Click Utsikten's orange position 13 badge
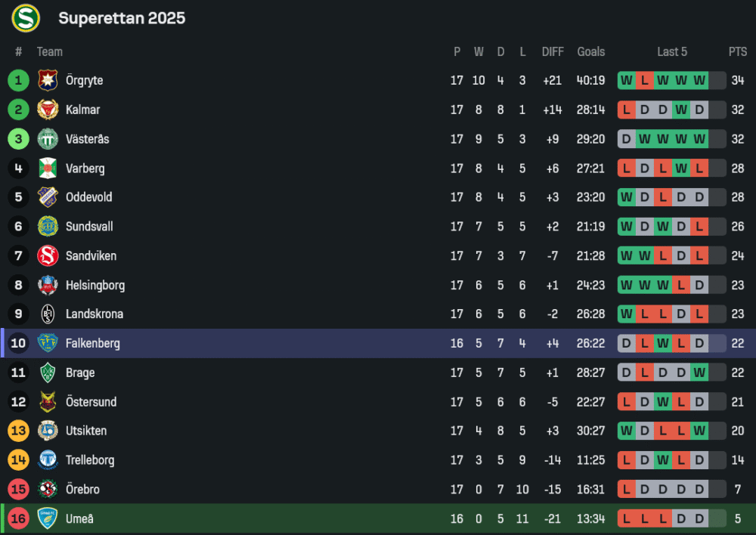 click(x=19, y=431)
